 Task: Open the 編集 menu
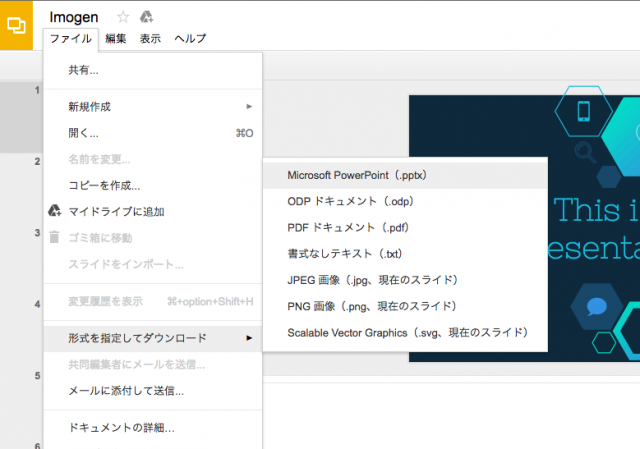[116, 39]
